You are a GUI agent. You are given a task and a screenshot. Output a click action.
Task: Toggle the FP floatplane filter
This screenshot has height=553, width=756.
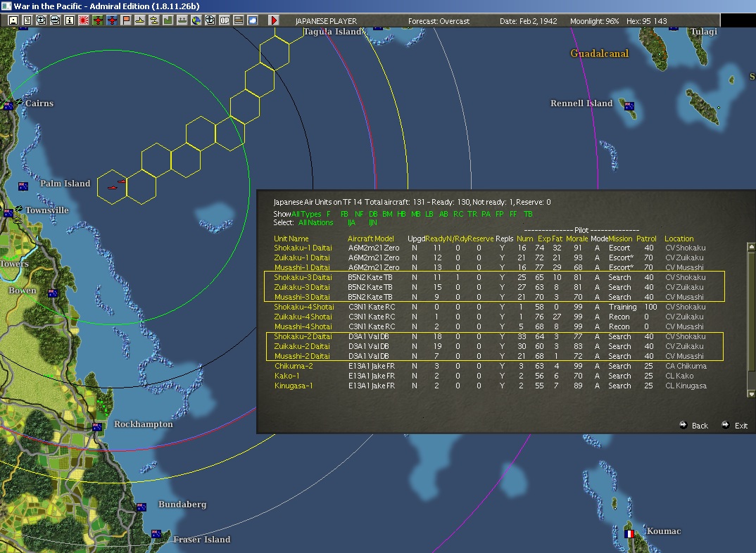tap(500, 214)
